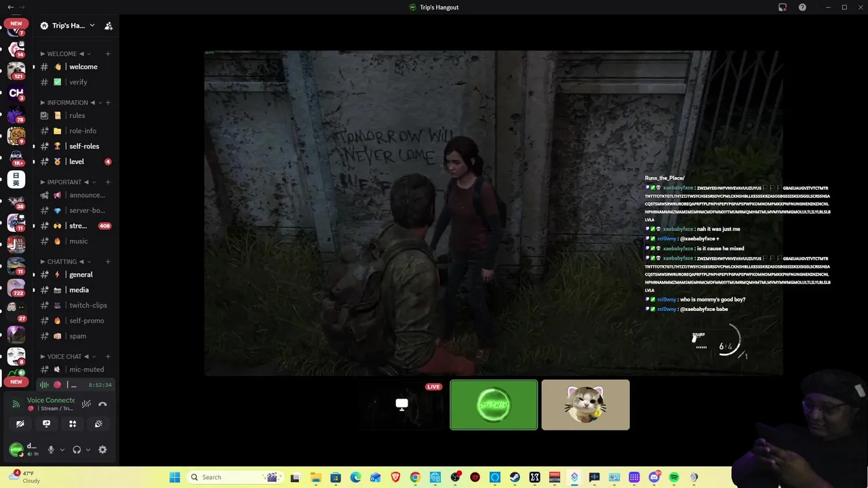Click the NEW unread badge at top of server list

coord(16,24)
